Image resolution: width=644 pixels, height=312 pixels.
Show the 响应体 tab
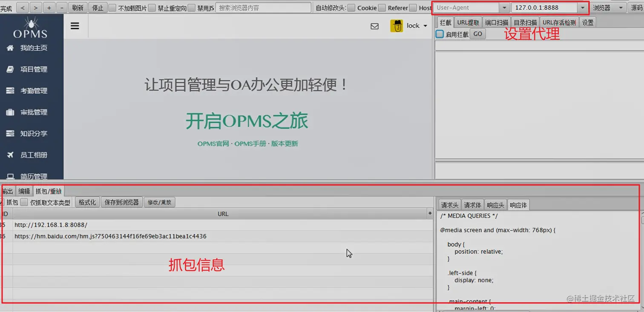coord(518,205)
